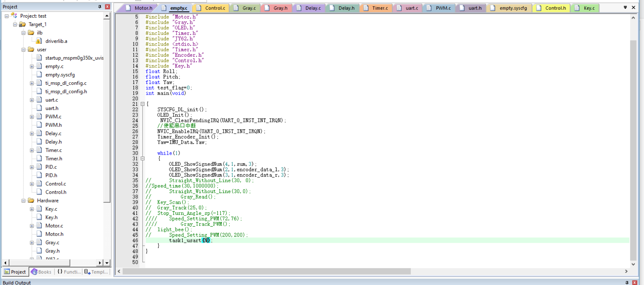Click the SYSCFG_DL_init() line in code
This screenshot has height=285, width=644.
[182, 109]
